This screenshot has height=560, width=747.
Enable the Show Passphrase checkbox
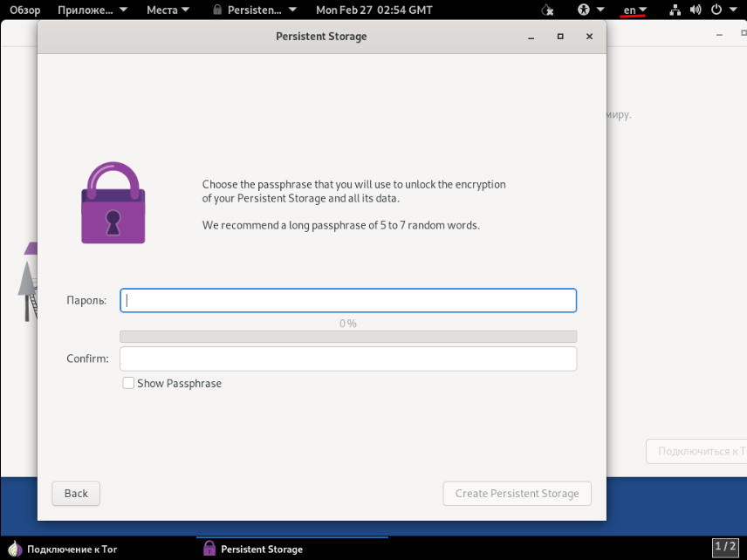click(x=129, y=383)
